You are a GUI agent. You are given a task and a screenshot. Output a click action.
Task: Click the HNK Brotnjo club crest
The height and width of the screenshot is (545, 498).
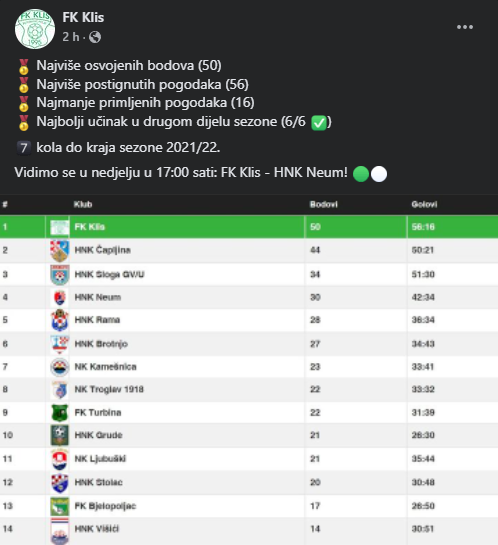[59, 344]
